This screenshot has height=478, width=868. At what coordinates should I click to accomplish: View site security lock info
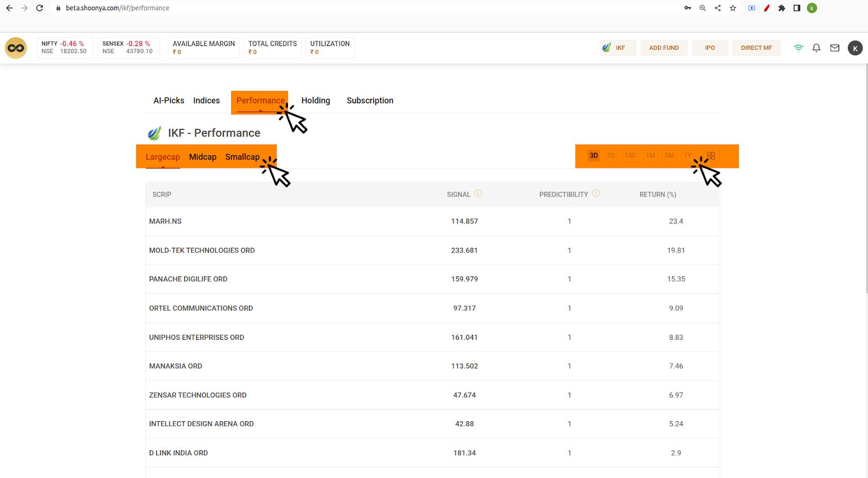pos(58,8)
